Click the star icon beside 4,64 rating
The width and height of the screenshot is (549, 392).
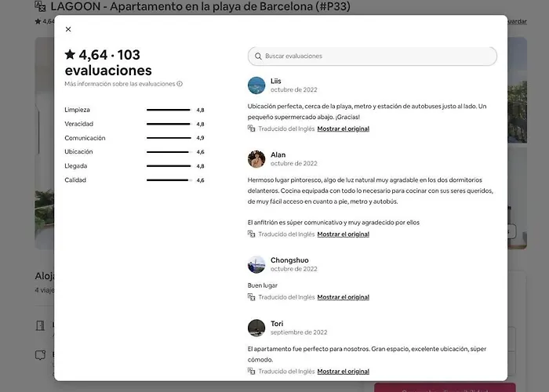[70, 55]
